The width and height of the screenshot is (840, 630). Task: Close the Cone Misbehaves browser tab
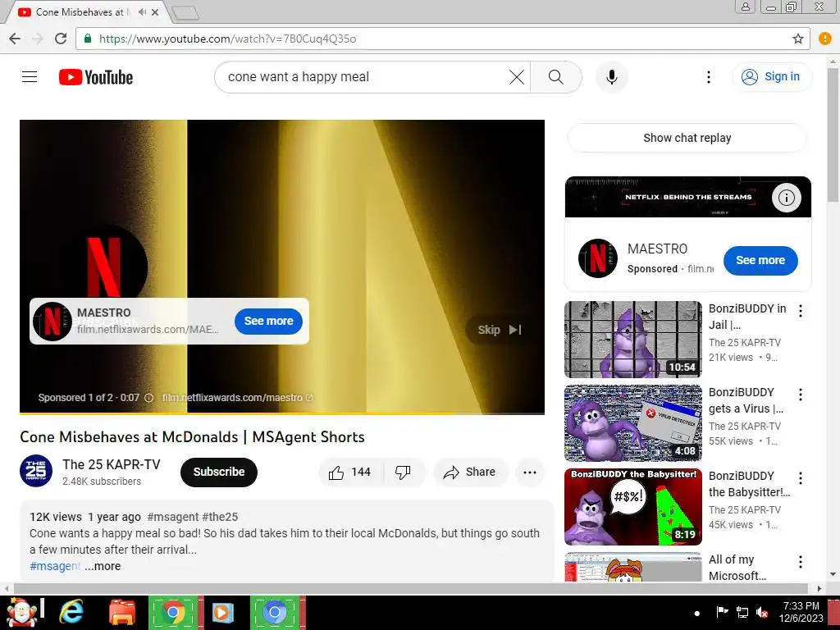pyautogui.click(x=155, y=11)
